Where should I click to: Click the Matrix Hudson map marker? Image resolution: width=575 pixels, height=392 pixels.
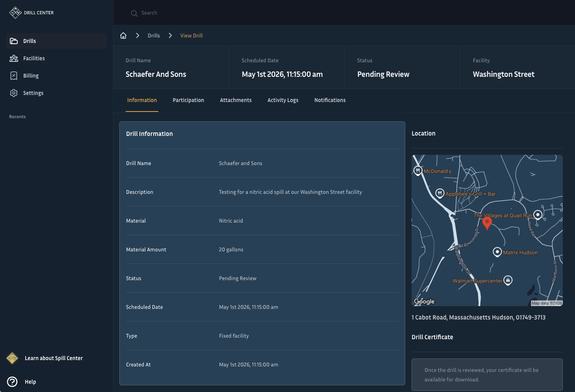pos(497,252)
